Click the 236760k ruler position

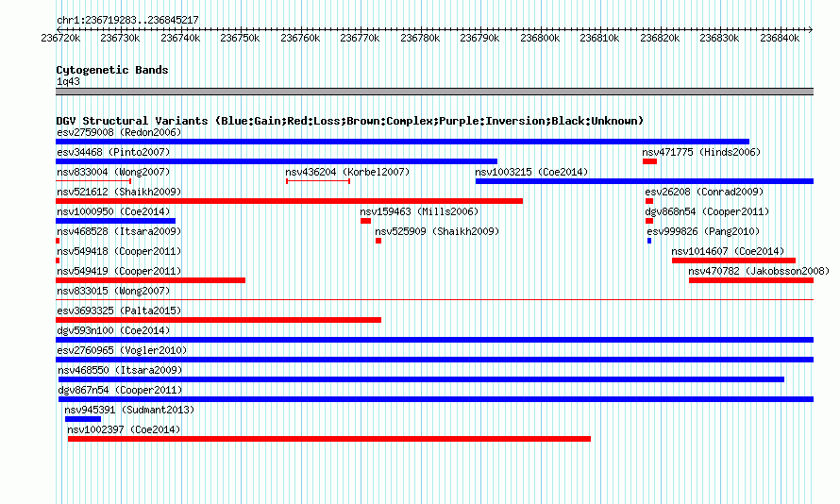[x=300, y=38]
